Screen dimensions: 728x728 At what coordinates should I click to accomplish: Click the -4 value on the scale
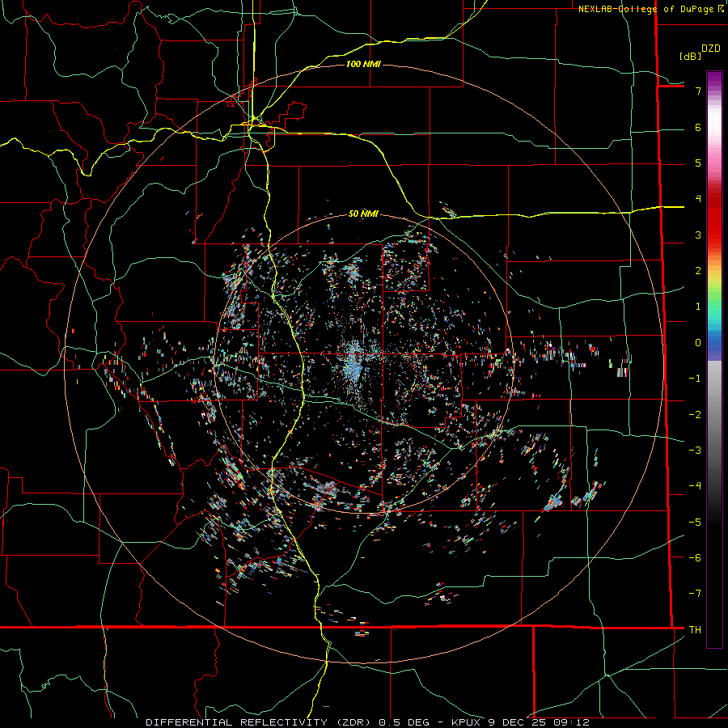695,486
